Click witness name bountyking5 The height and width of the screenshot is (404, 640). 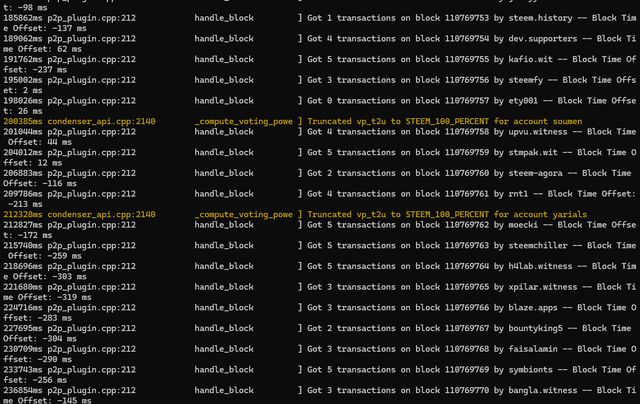click(x=535, y=329)
